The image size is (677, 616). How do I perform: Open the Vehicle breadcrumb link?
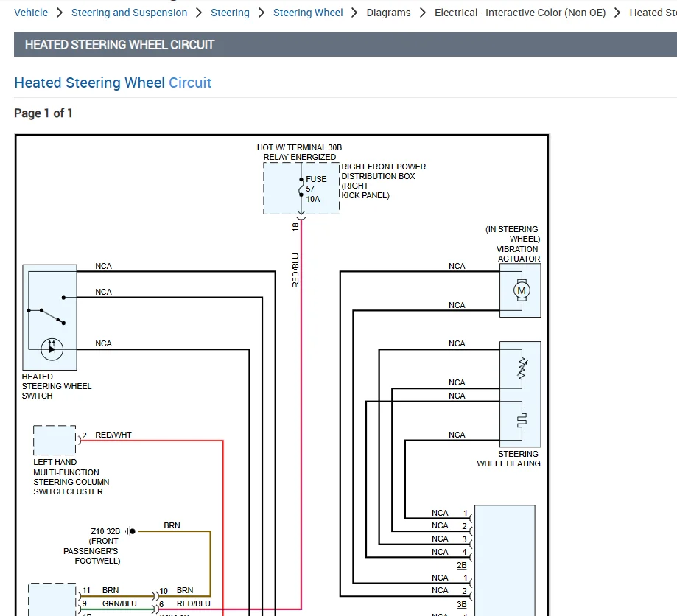[31, 13]
